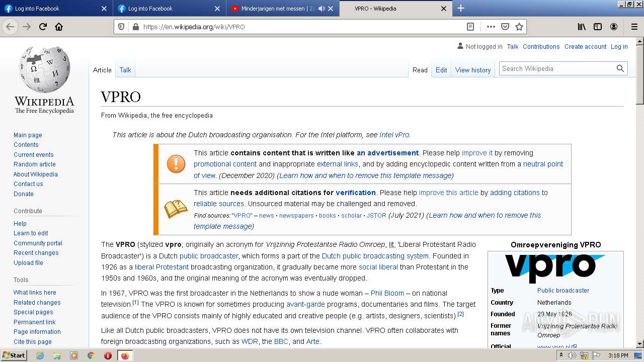Open page actions three-dot menu
The width and height of the screenshot is (644, 362).
(x=491, y=27)
